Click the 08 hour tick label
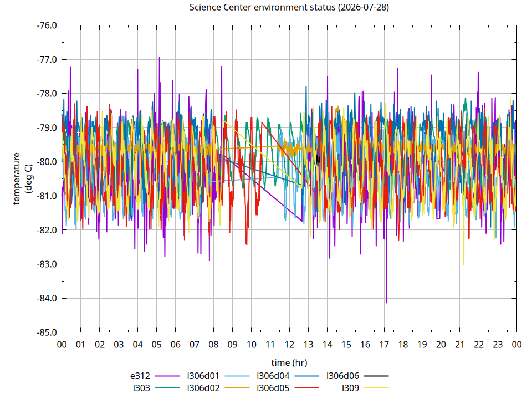This screenshot has height=399, width=532. [x=213, y=345]
